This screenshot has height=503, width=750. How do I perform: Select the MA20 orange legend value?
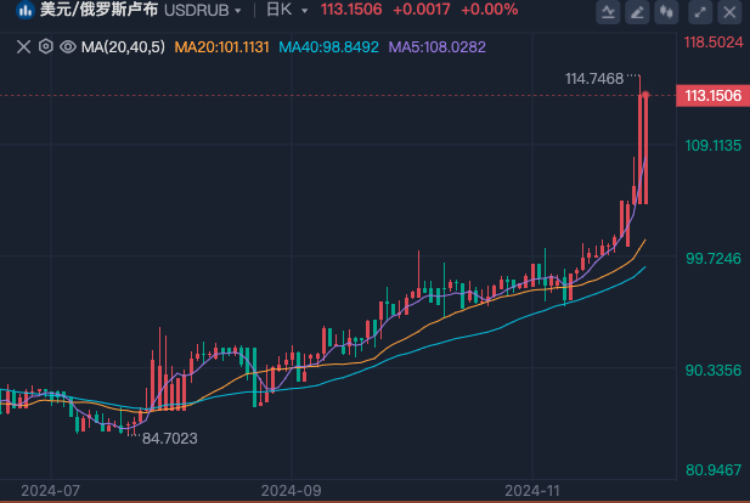pyautogui.click(x=222, y=47)
